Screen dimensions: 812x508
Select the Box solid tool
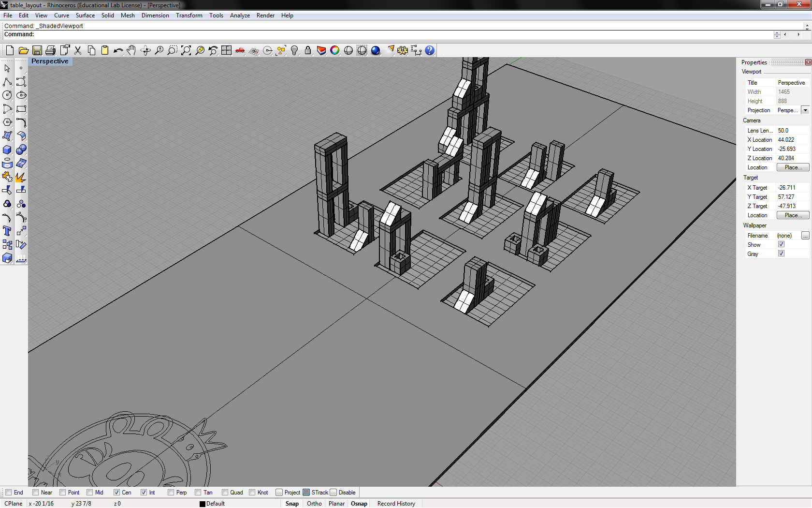coord(7,149)
